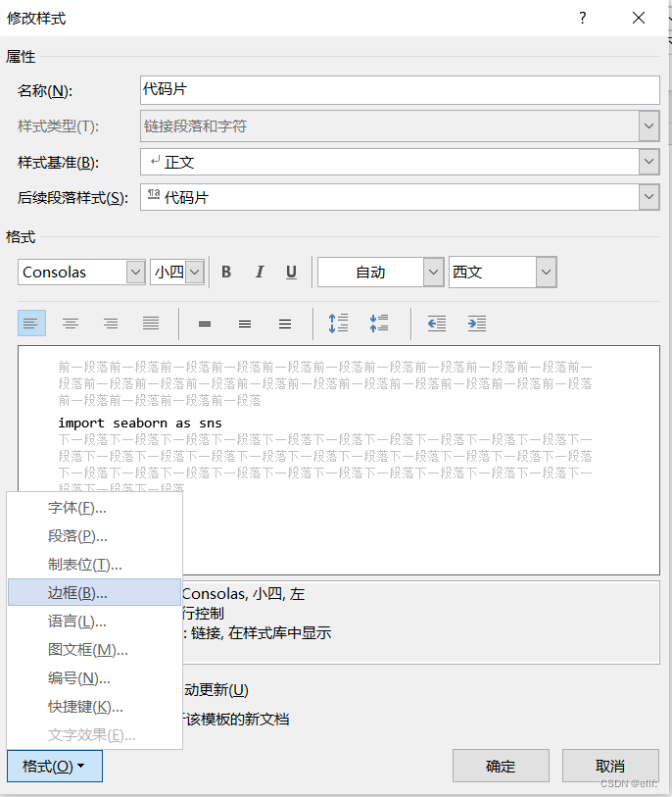
Task: Expand the 样式类型 dropdown arrow
Action: (649, 125)
